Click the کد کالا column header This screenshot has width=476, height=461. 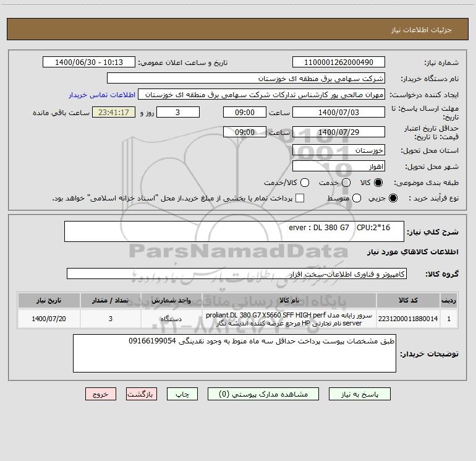coord(408,301)
